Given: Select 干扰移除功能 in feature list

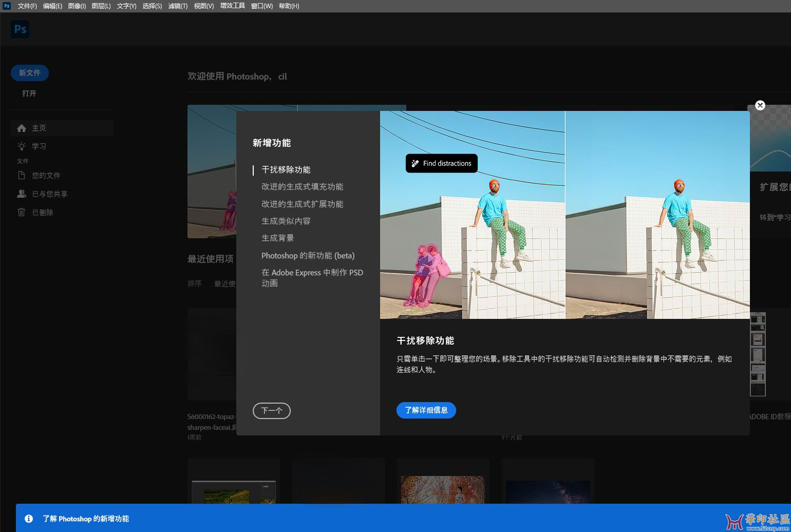Looking at the screenshot, I should [286, 169].
